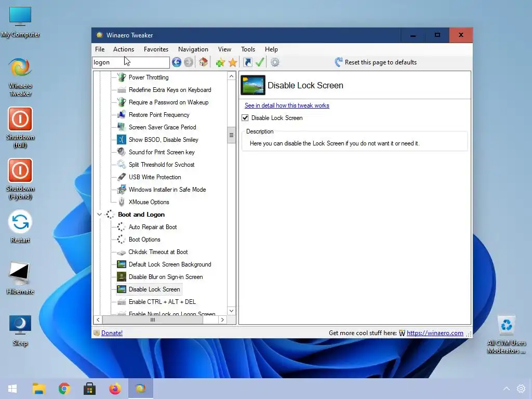The width and height of the screenshot is (532, 399).
Task: Open the Actions menu
Action: pyautogui.click(x=124, y=49)
